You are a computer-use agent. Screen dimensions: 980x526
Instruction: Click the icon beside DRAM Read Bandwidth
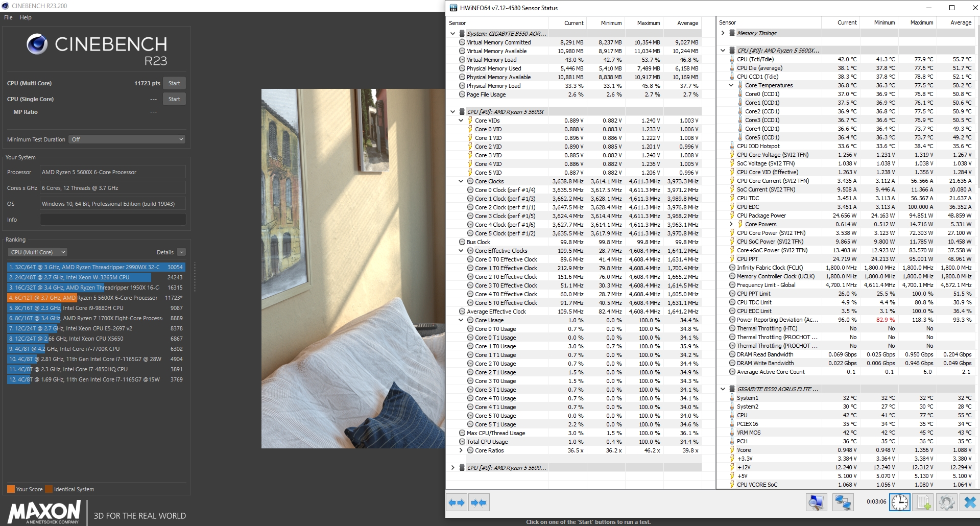[732, 354]
